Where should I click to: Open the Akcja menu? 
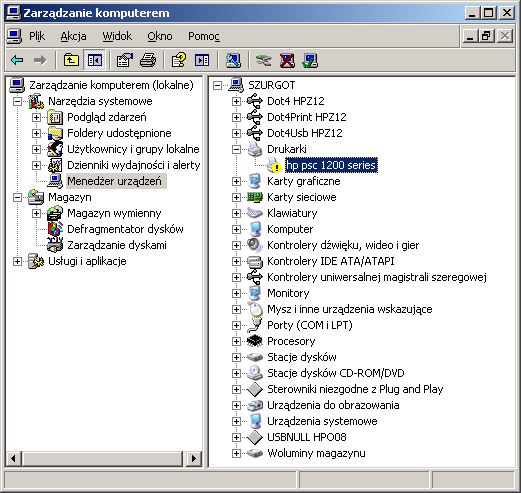tap(73, 36)
